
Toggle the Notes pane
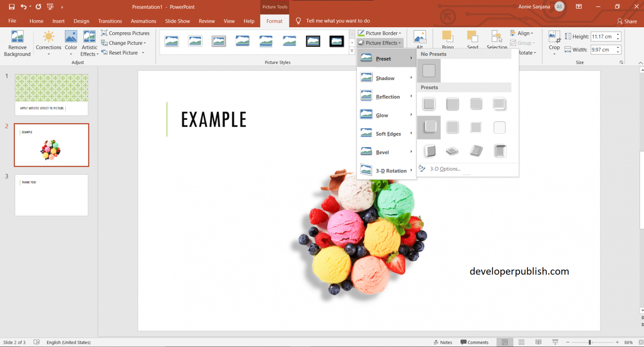pyautogui.click(x=443, y=342)
